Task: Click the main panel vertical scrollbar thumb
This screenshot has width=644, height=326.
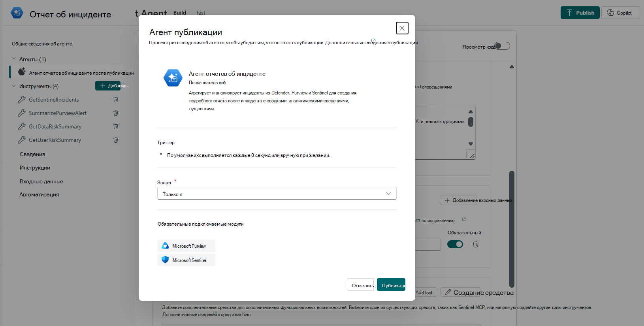Action: click(512, 229)
